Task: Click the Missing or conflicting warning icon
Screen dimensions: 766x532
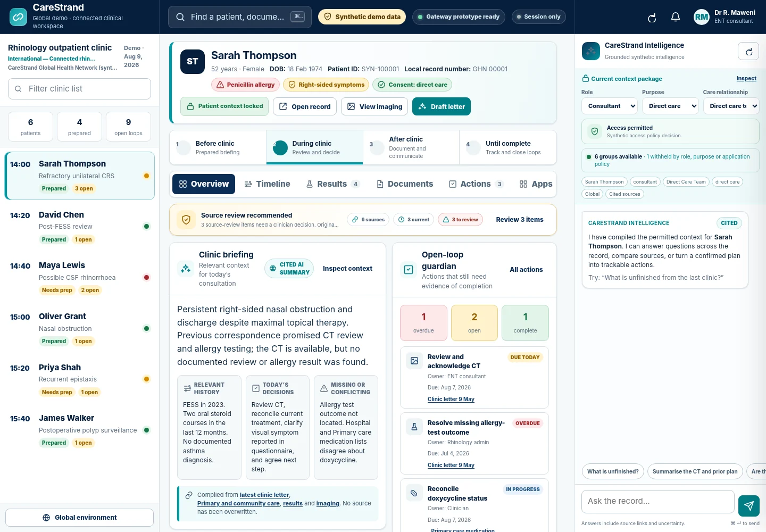Action: pyautogui.click(x=324, y=388)
